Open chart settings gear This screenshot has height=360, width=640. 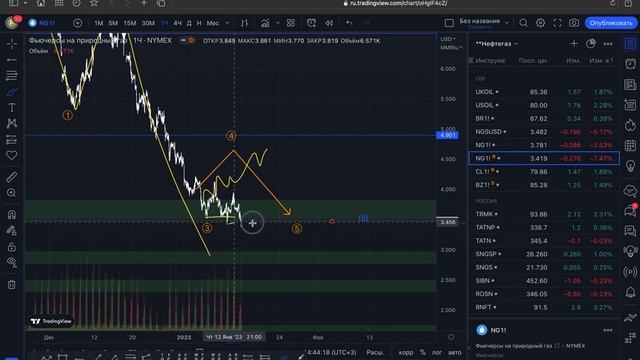point(540,23)
